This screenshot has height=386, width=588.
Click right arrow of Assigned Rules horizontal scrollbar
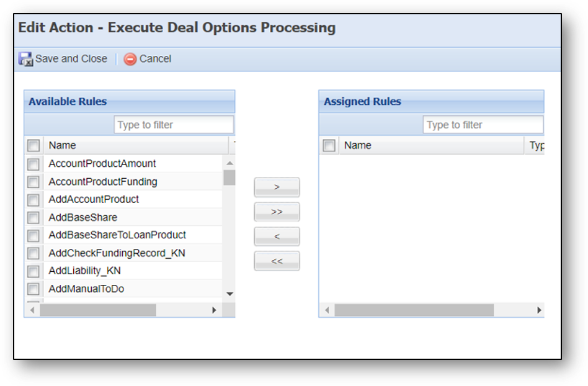[x=539, y=310]
